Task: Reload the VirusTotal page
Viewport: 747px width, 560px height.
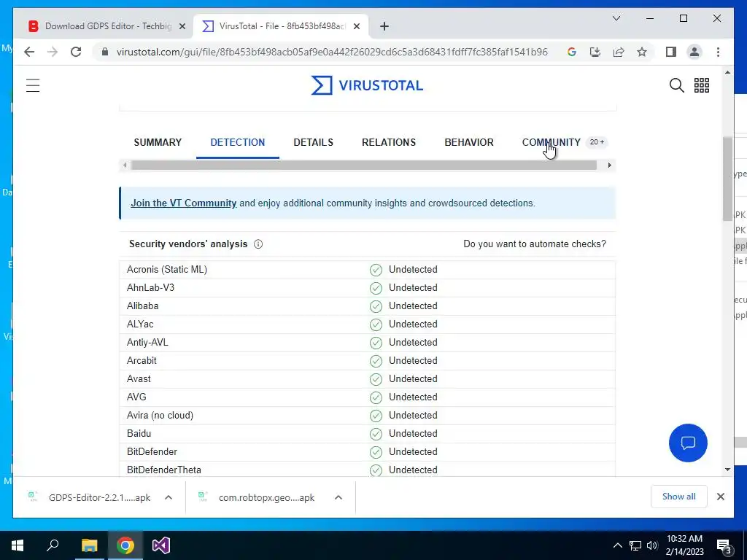Action: 76,52
